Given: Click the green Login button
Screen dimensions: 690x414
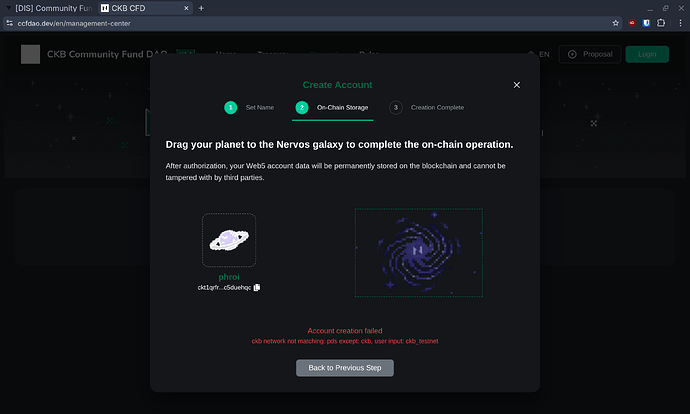Looking at the screenshot, I should [x=647, y=54].
